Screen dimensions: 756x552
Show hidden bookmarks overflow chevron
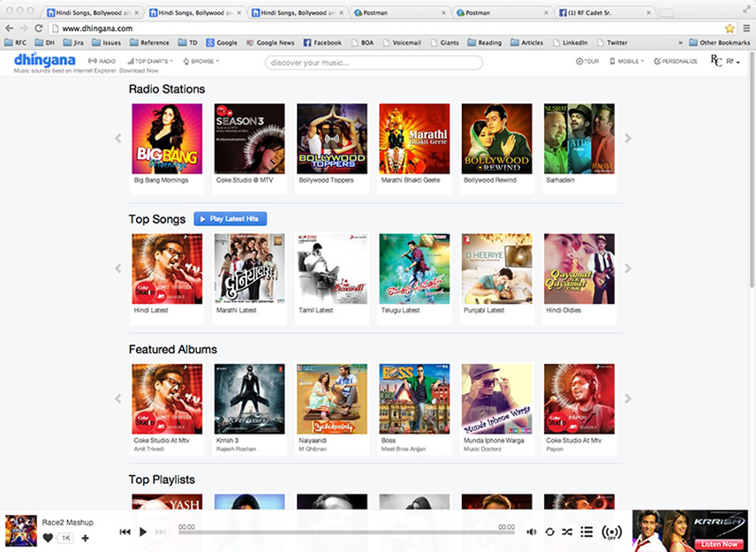click(680, 42)
